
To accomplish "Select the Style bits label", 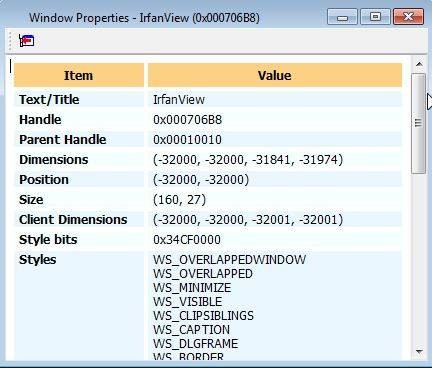I will click(48, 239).
